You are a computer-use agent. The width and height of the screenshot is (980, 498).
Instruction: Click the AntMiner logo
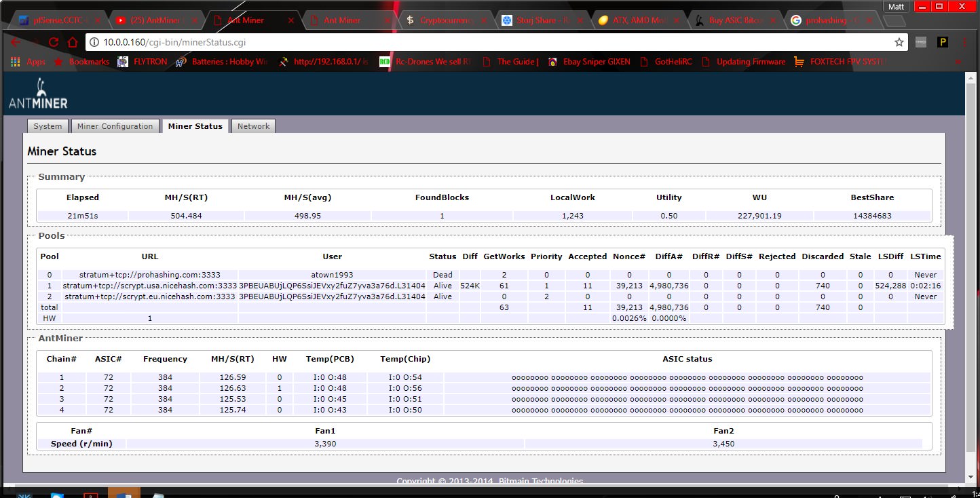point(38,94)
